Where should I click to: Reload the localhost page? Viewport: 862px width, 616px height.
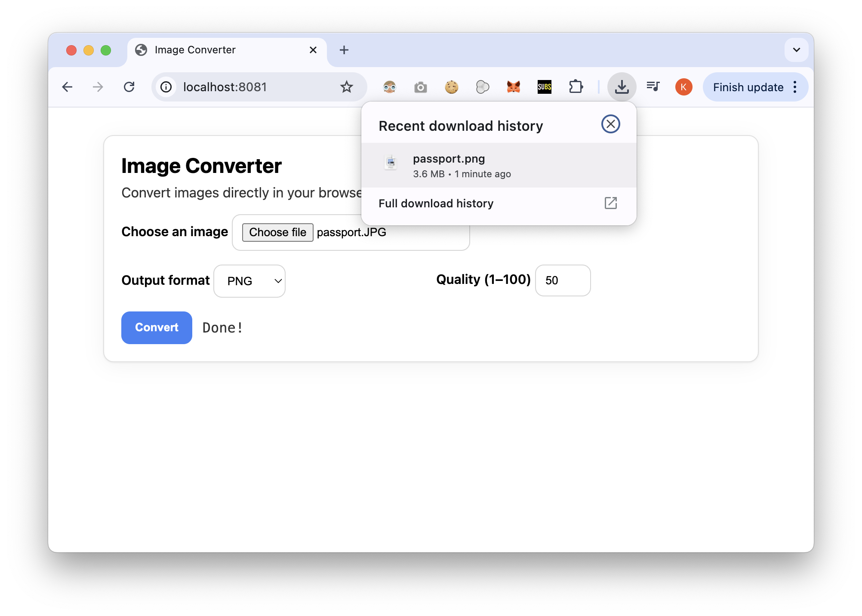(x=129, y=87)
